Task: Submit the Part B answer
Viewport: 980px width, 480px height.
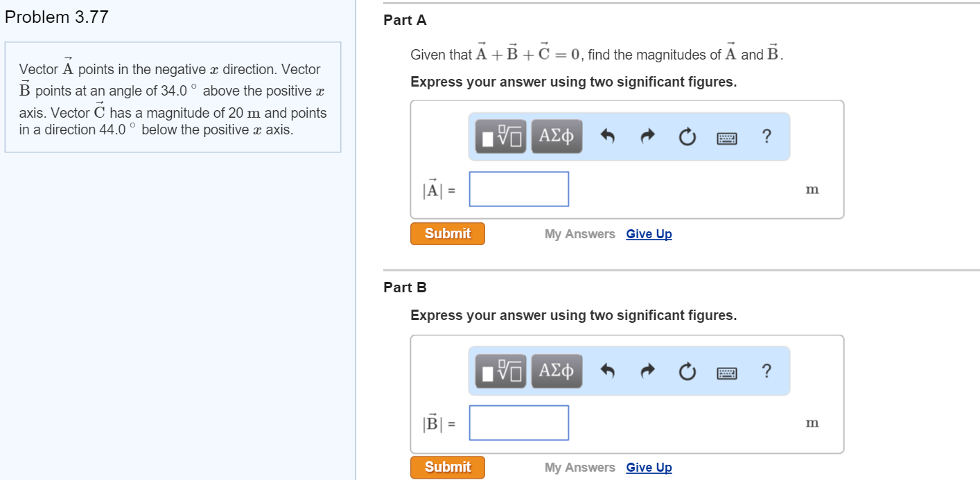Action: [447, 467]
